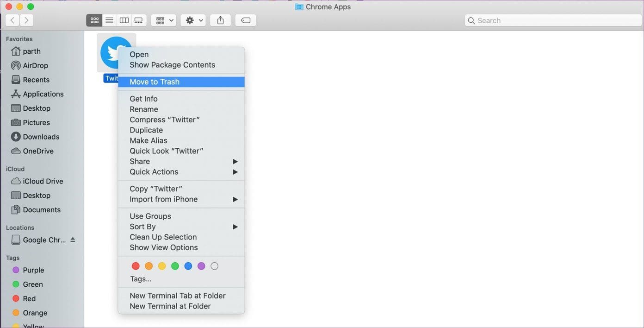
Task: Open the gear action menu
Action: click(193, 20)
